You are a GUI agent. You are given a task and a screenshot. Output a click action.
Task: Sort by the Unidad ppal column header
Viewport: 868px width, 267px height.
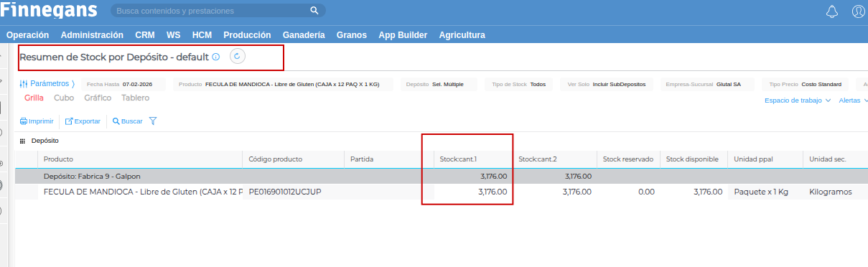pos(765,159)
